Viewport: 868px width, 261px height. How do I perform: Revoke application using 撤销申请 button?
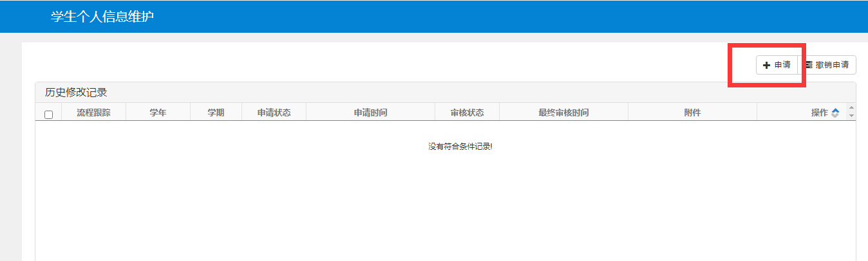pos(827,65)
